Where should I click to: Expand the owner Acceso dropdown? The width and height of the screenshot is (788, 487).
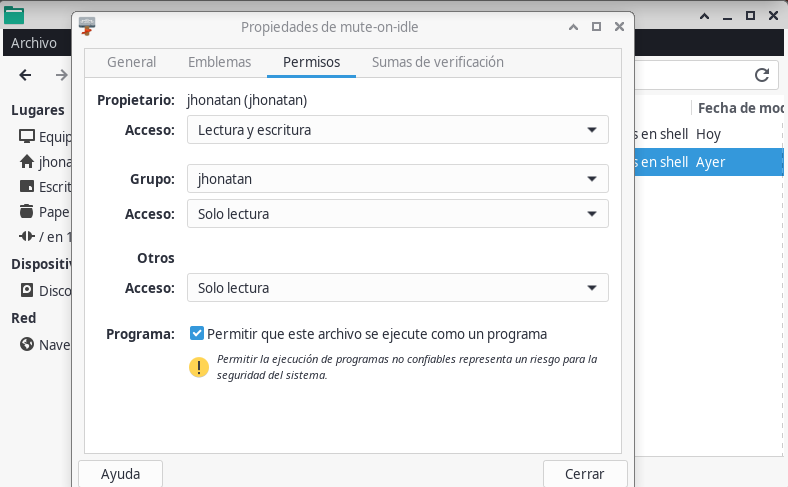(x=398, y=130)
